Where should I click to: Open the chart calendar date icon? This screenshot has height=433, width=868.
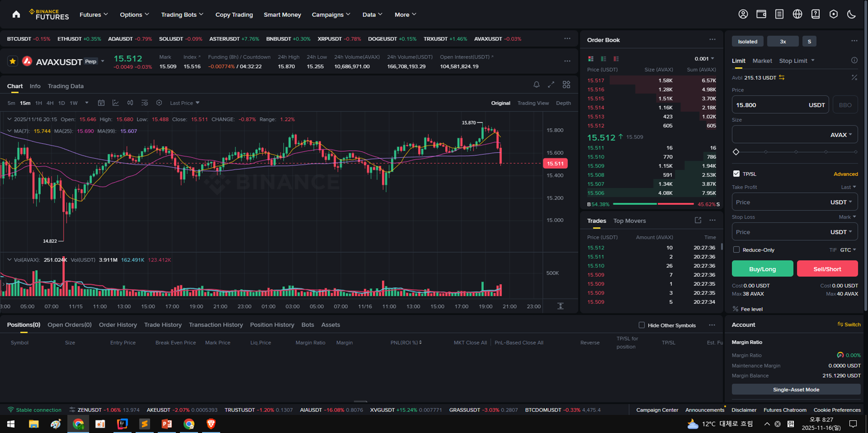click(x=101, y=103)
